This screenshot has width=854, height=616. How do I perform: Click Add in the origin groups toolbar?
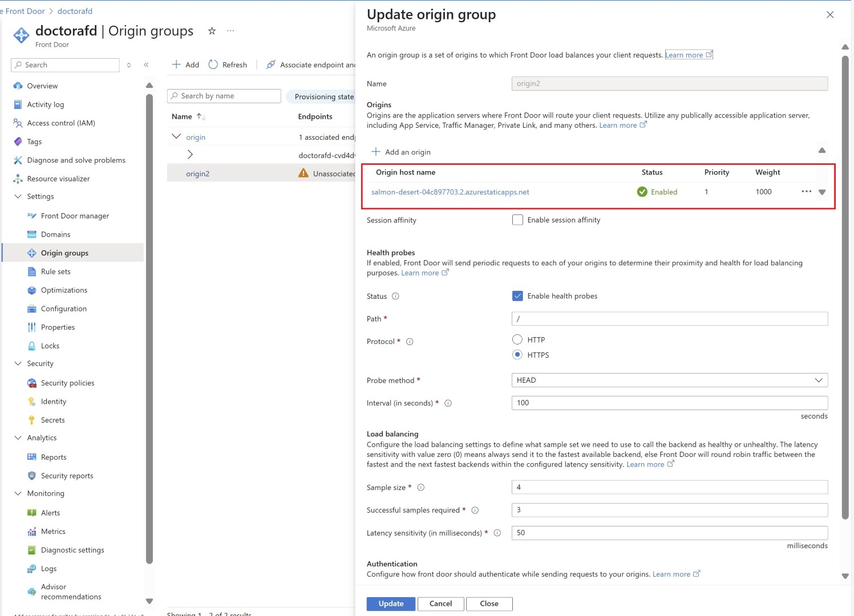point(185,65)
